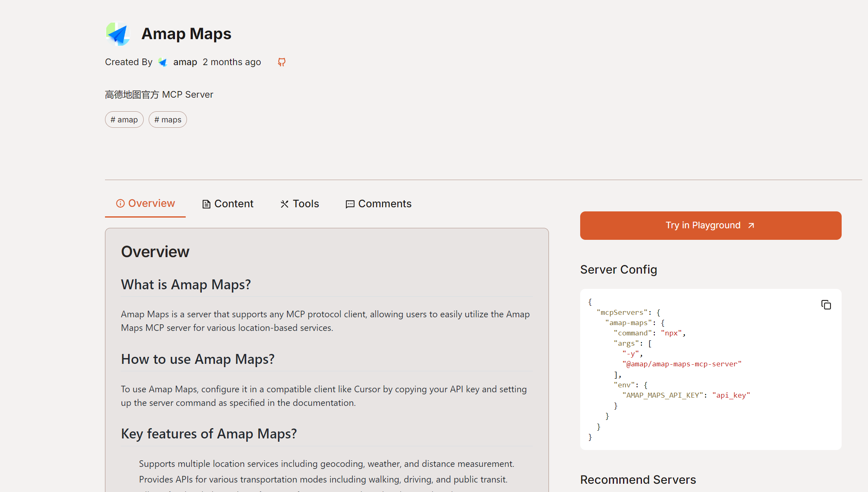This screenshot has height=492, width=868.
Task: Click the 'Created By' label
Action: point(128,62)
